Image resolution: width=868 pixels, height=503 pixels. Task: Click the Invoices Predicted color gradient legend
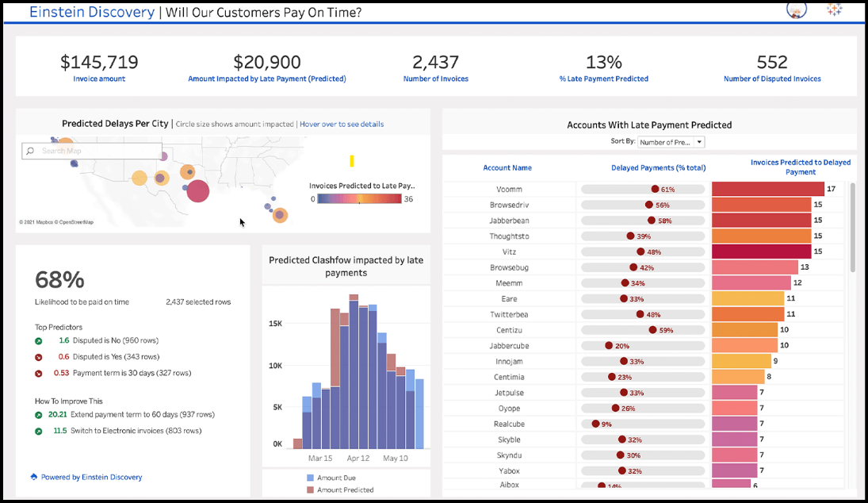tap(359, 199)
